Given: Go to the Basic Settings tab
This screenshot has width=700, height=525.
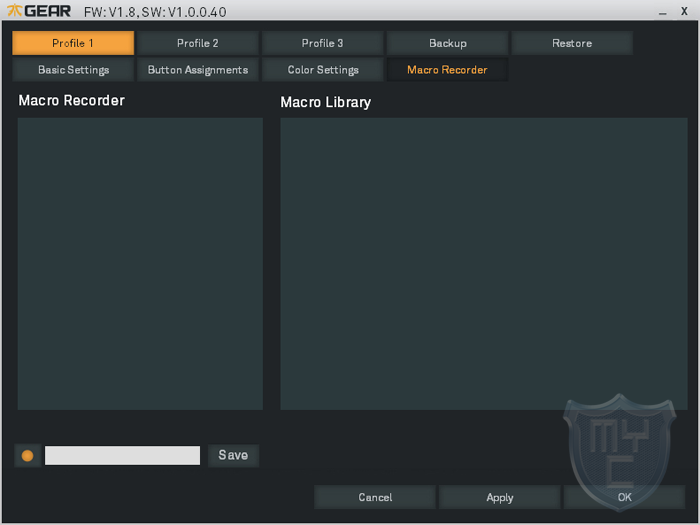Looking at the screenshot, I should [73, 70].
